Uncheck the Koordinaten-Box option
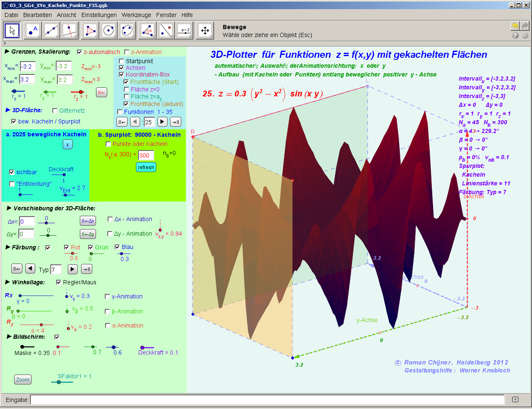Viewport: 532px width, 409px height. 121,74
